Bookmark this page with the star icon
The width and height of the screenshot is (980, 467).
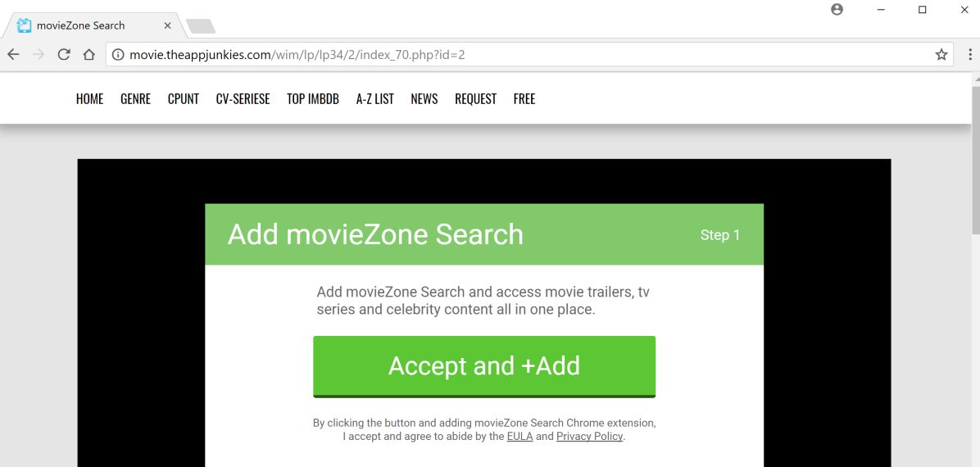pyautogui.click(x=941, y=55)
